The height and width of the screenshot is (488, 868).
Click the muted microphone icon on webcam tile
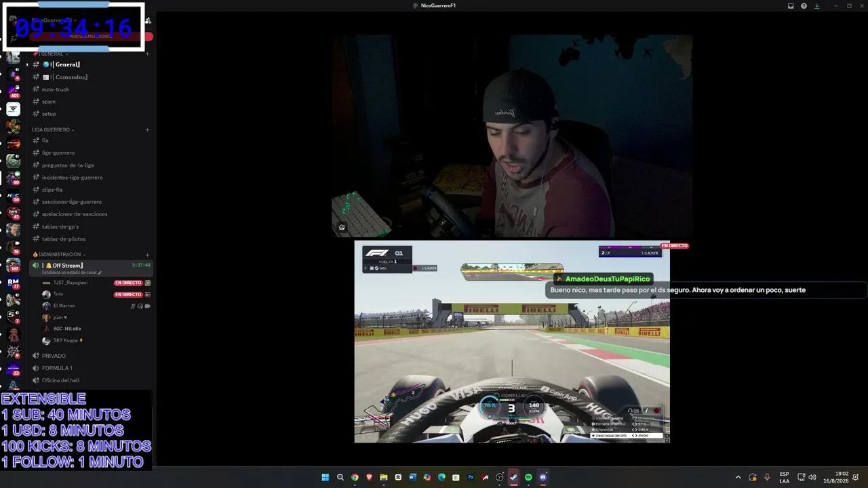click(342, 228)
